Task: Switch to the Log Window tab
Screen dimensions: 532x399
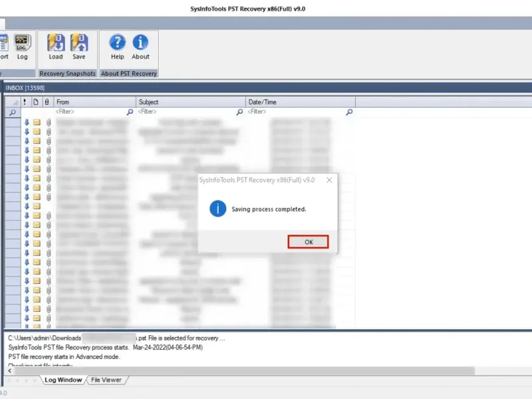Action: 63,380
